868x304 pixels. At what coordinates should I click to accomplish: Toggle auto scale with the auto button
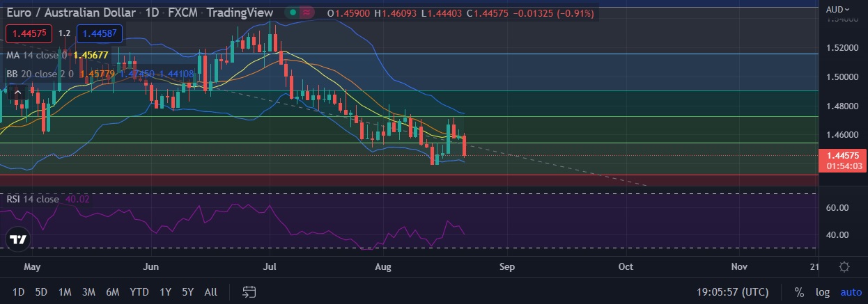(x=851, y=292)
